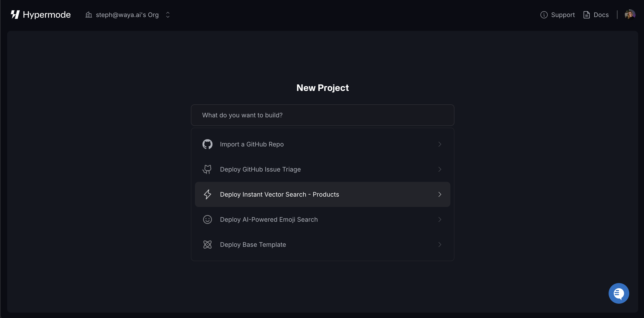The image size is (644, 318).
Task: Expand the Import a GitHub Repo chevron
Action: tap(440, 144)
